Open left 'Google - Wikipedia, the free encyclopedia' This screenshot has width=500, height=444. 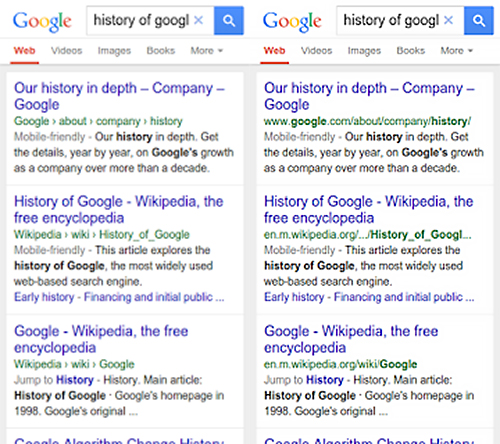(x=101, y=339)
